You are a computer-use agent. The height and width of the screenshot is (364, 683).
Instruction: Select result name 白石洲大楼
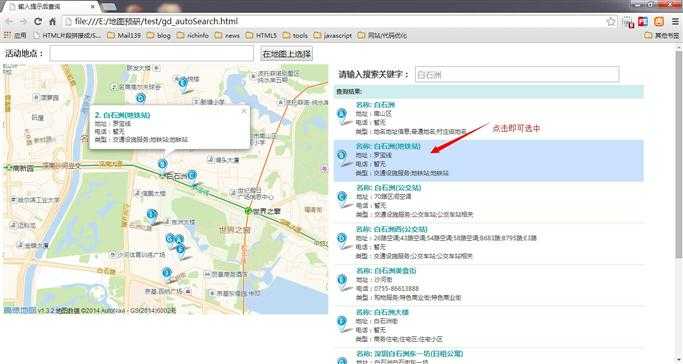pyautogui.click(x=392, y=312)
